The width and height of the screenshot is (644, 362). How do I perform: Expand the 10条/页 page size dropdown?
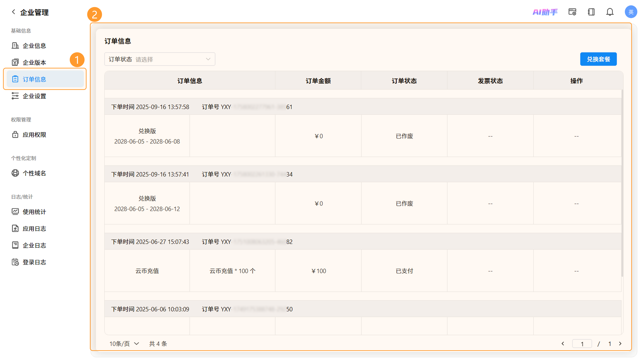pos(124,344)
